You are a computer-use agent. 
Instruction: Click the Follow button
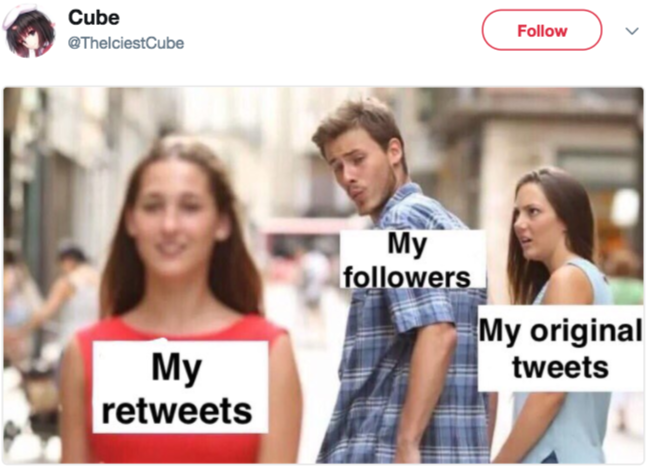[542, 30]
